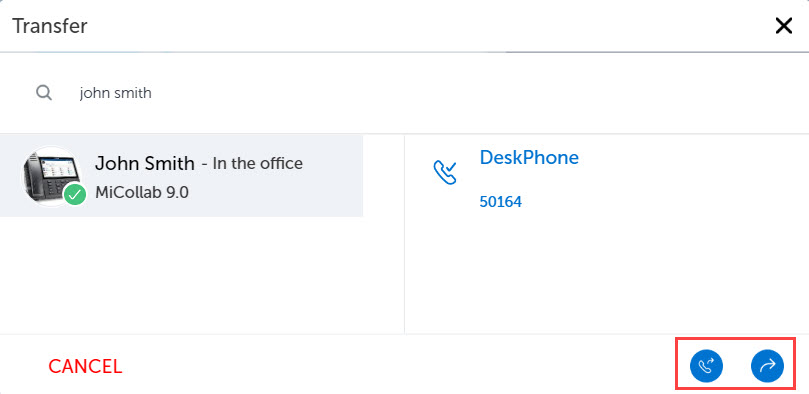Click the Transfer dialog title

point(50,26)
